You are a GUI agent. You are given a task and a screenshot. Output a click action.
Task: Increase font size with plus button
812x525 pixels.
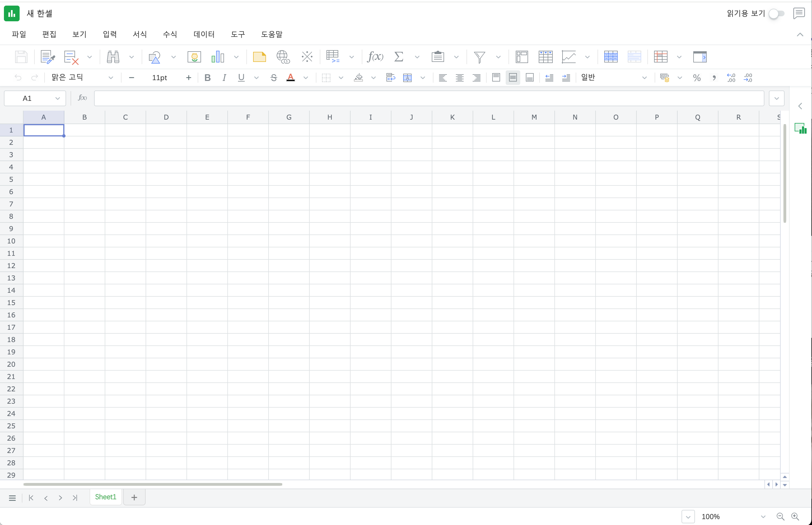point(188,78)
